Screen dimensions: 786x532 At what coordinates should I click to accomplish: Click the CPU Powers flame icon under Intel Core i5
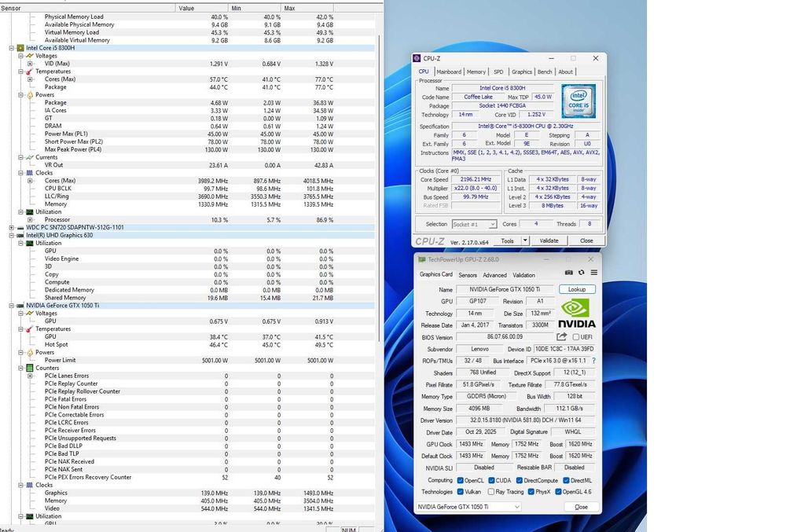(30, 94)
